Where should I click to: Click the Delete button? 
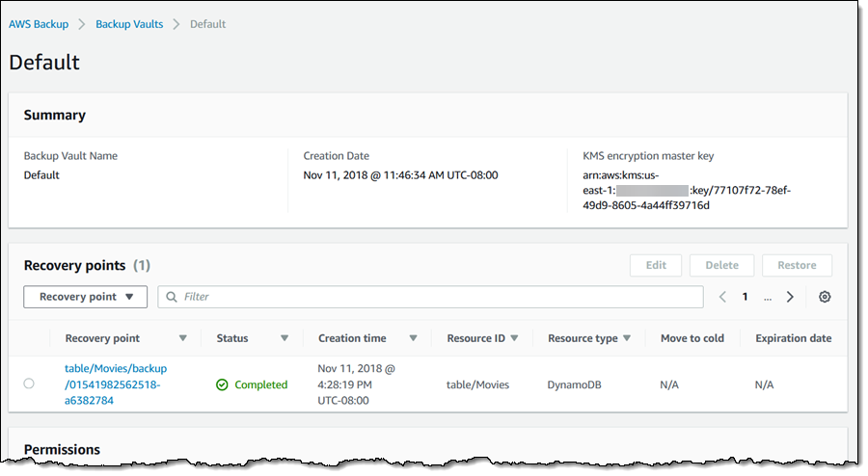[x=721, y=265]
